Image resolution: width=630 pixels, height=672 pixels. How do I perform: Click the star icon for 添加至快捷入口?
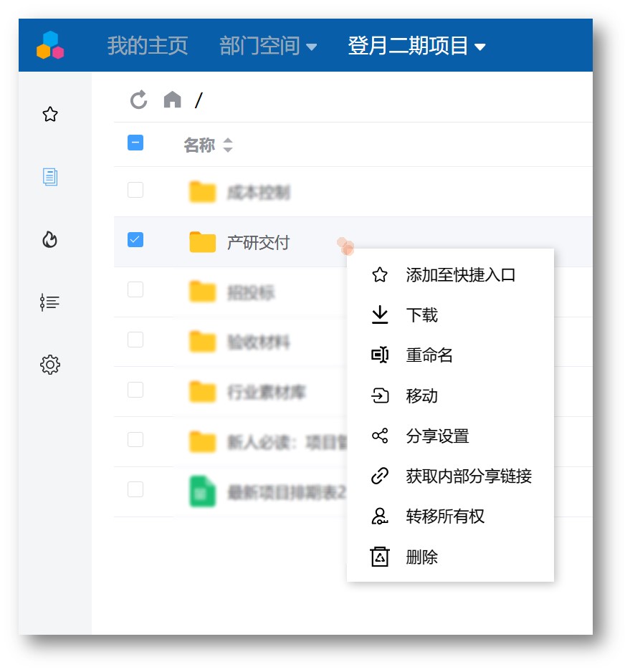click(x=380, y=274)
